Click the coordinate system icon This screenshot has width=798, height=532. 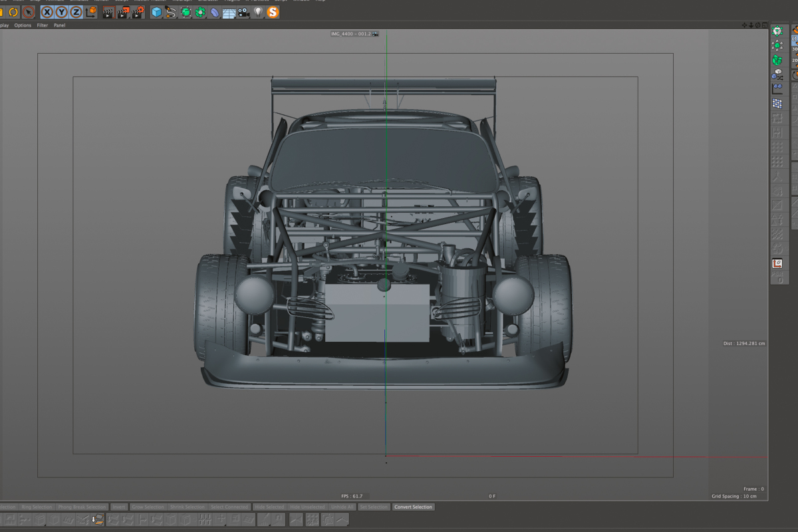pyautogui.click(x=91, y=12)
